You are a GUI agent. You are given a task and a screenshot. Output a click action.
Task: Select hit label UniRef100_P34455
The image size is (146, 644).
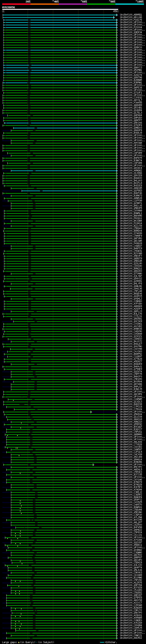coord(131,103)
